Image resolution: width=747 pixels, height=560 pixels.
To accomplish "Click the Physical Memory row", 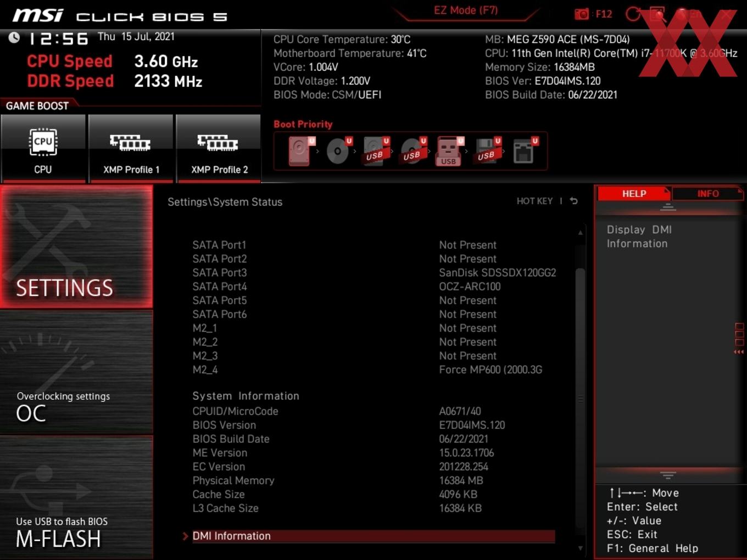I will 374,480.
